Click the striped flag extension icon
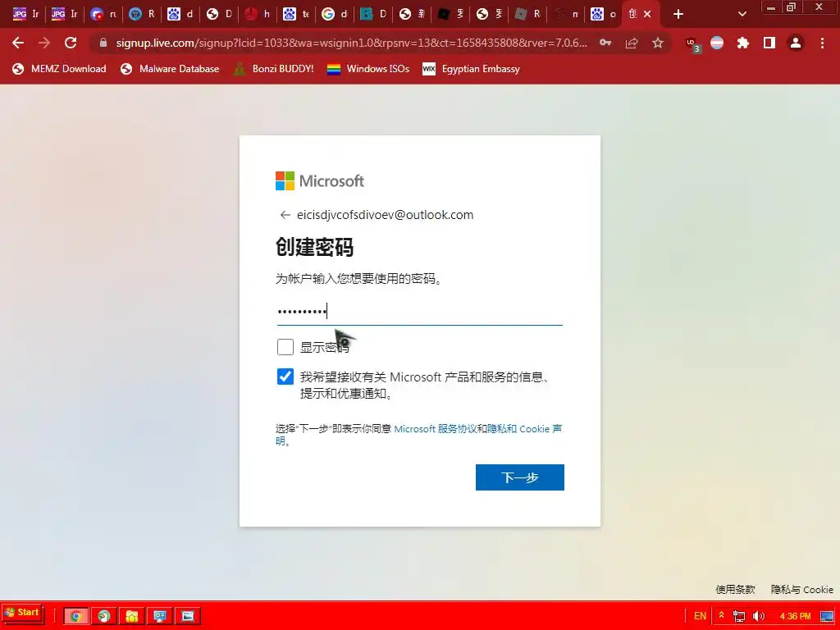Viewport: 840px width, 630px height. (717, 43)
